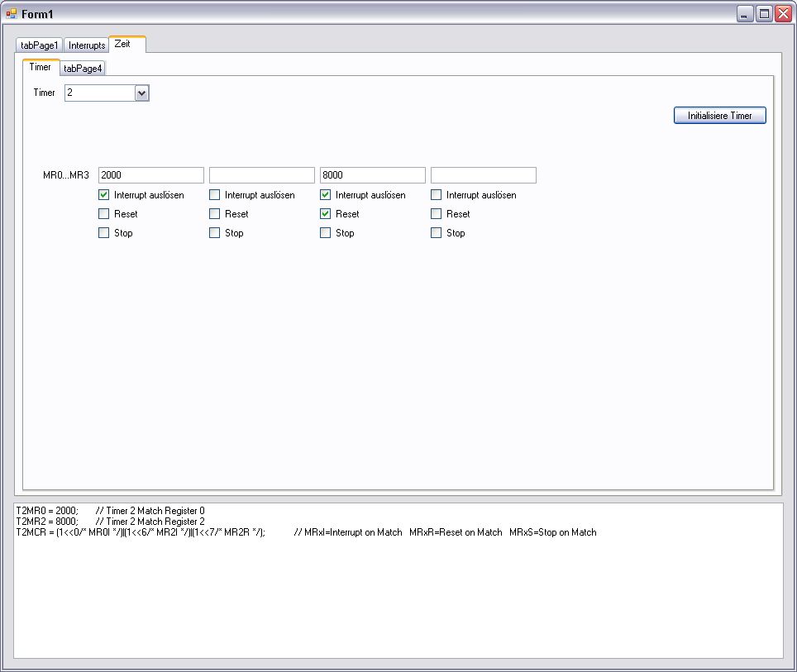Image resolution: width=797 pixels, height=672 pixels.
Task: Click the Form1 application icon in title bar
Action: (12, 13)
